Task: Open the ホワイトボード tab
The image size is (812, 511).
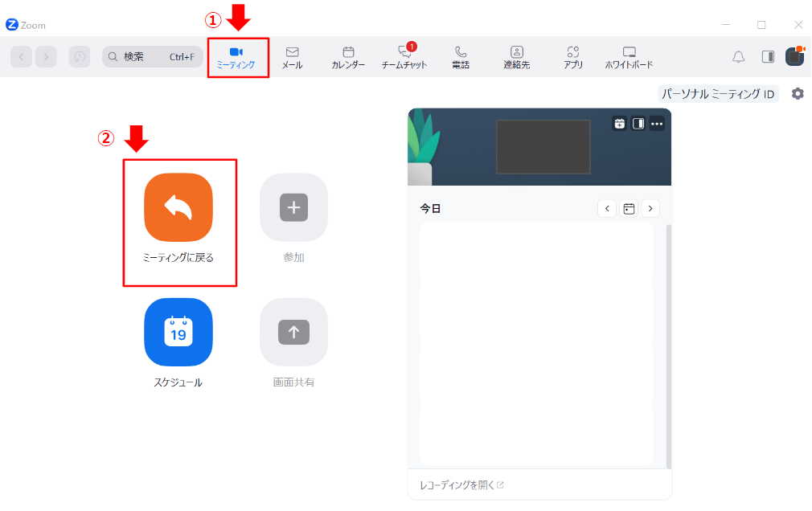Action: [629, 58]
